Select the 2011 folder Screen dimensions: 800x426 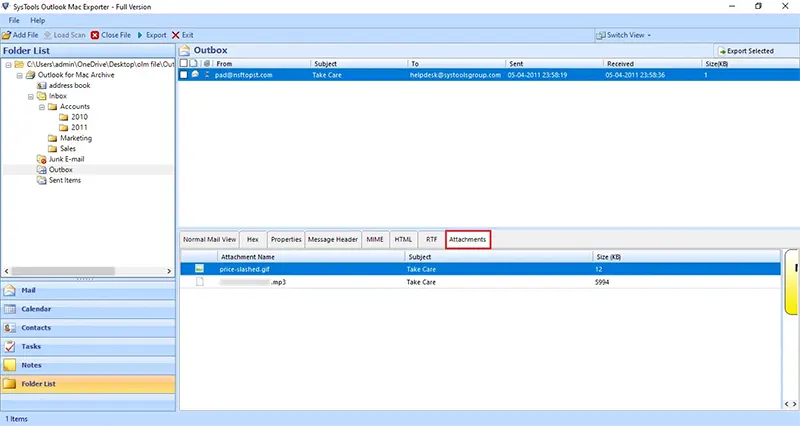(79, 128)
